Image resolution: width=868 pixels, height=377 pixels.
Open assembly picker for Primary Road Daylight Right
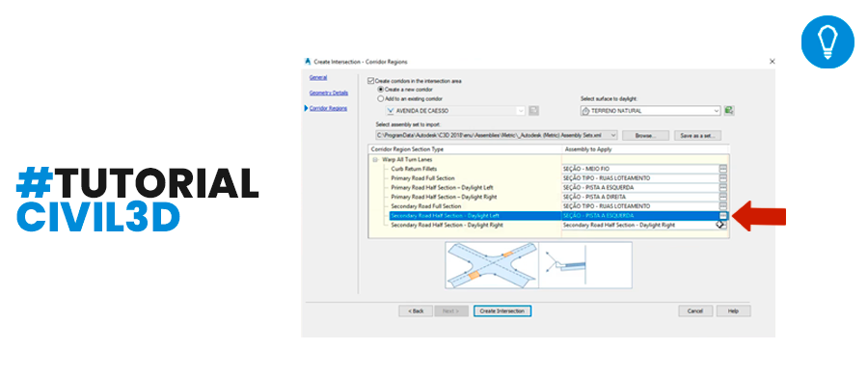click(723, 197)
